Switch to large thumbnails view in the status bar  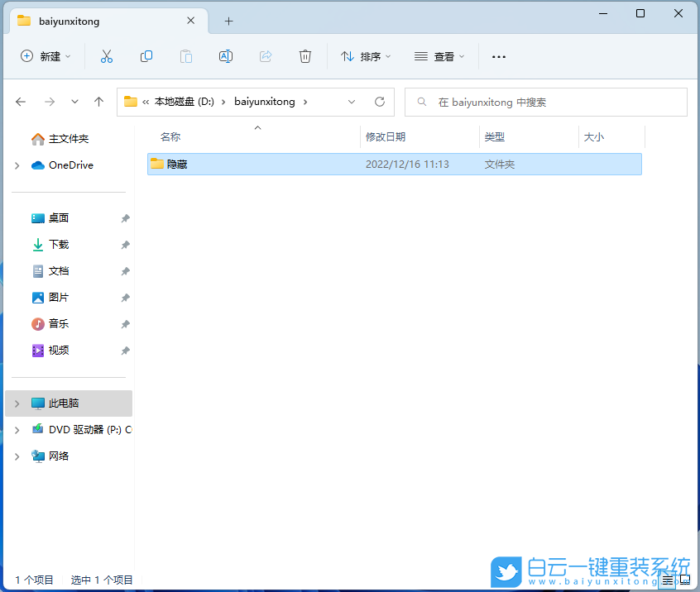[687, 580]
